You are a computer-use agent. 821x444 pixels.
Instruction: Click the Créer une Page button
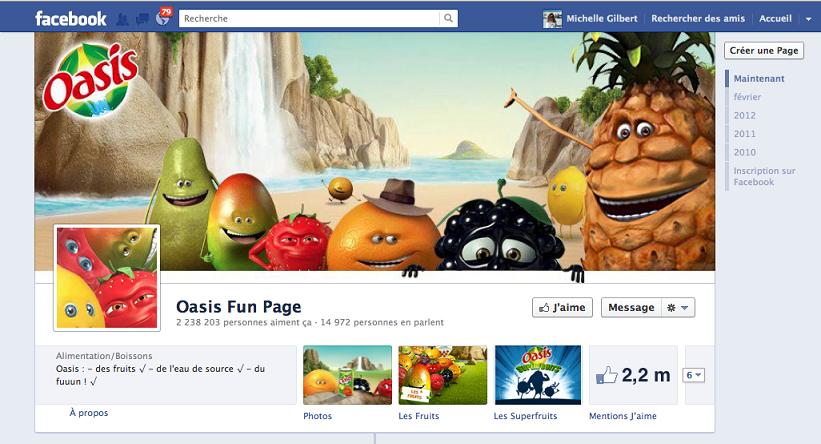[764, 51]
